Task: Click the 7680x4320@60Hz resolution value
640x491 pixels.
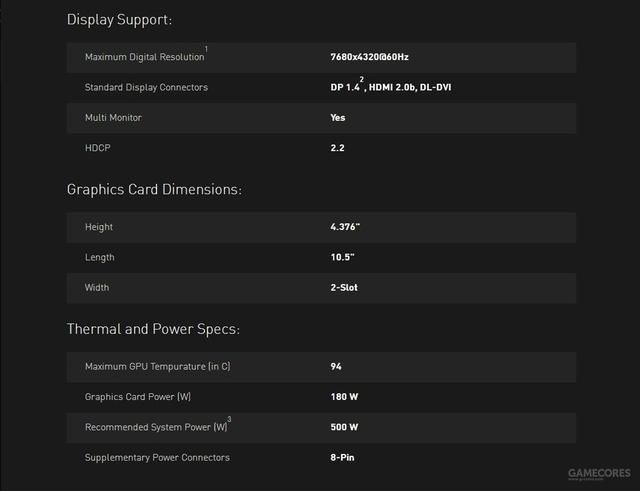Action: pyautogui.click(x=369, y=57)
